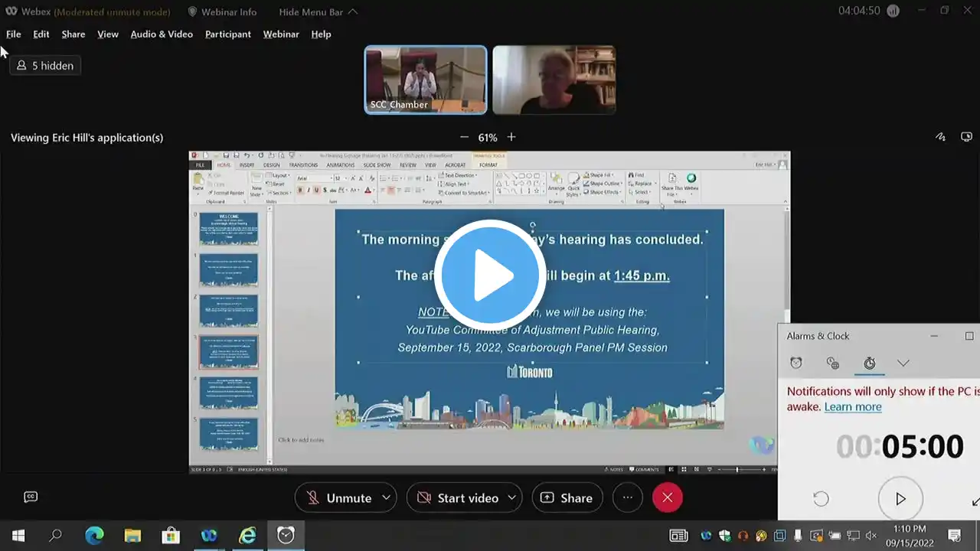Image resolution: width=980 pixels, height=551 pixels.
Task: Expand the video options arrow beside Start video
Action: [x=512, y=497]
